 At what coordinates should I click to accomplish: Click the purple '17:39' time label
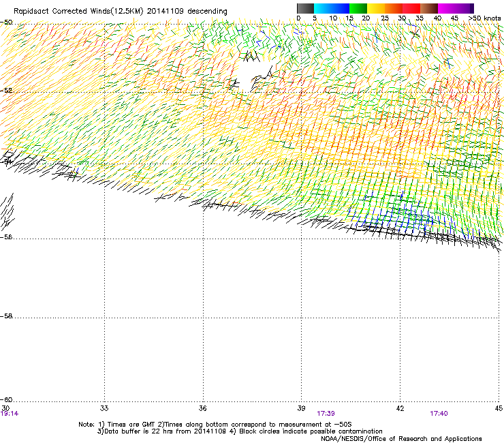coord(326,414)
